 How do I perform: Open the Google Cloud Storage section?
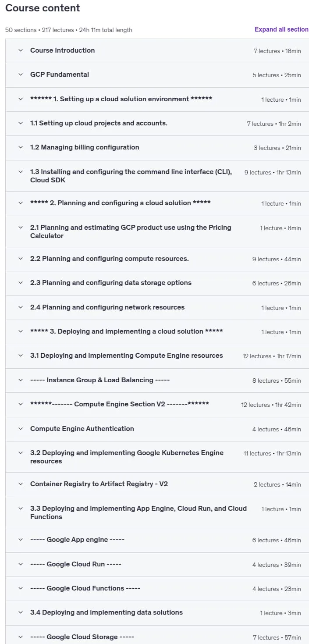pos(157,635)
